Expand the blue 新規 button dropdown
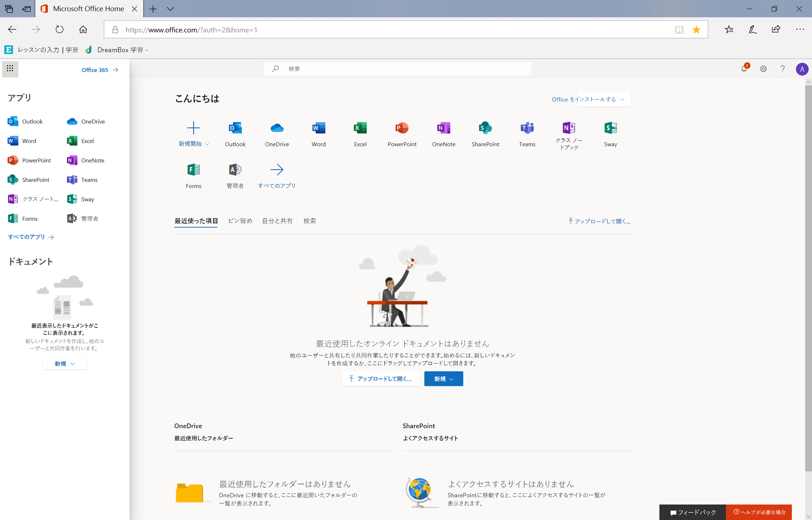This screenshot has width=812, height=520. 443,379
